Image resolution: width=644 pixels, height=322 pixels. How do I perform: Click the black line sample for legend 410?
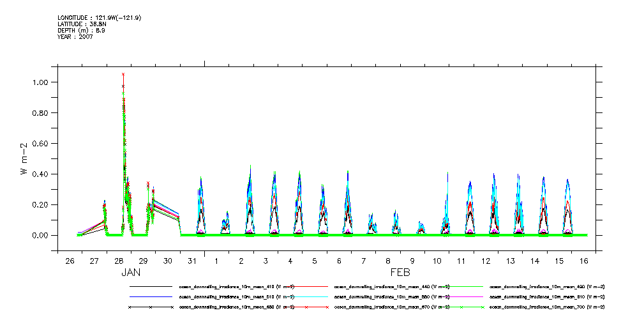[151, 287]
